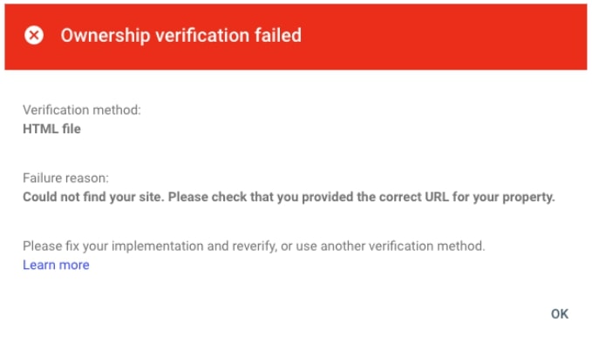Click the "Could not find your site." sentence
592x364 pixels.
[x=93, y=197]
